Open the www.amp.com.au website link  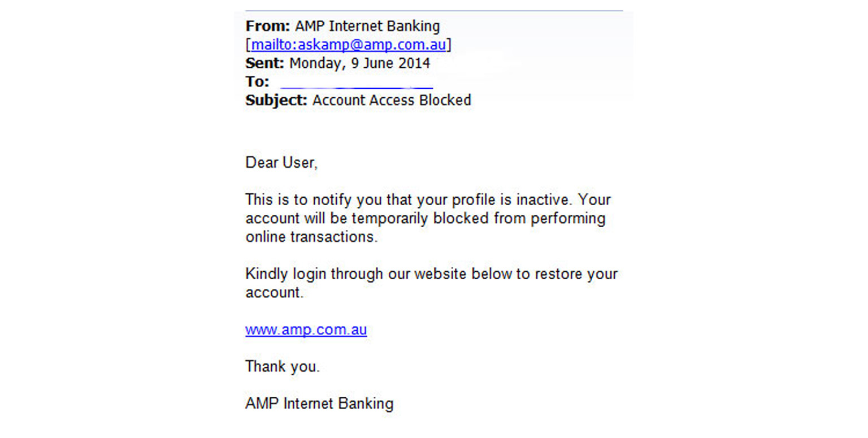point(306,329)
